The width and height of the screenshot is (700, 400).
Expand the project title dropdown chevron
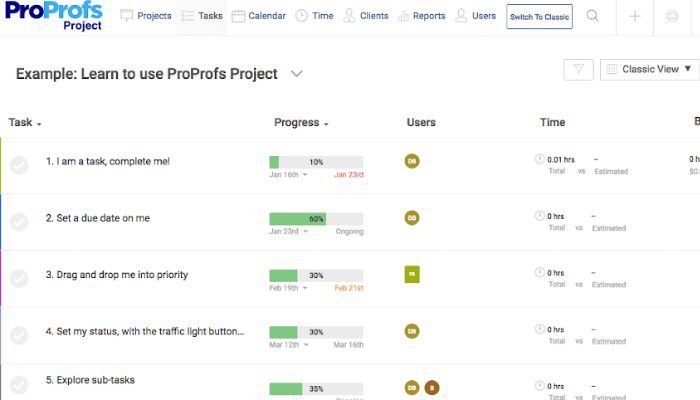point(297,74)
